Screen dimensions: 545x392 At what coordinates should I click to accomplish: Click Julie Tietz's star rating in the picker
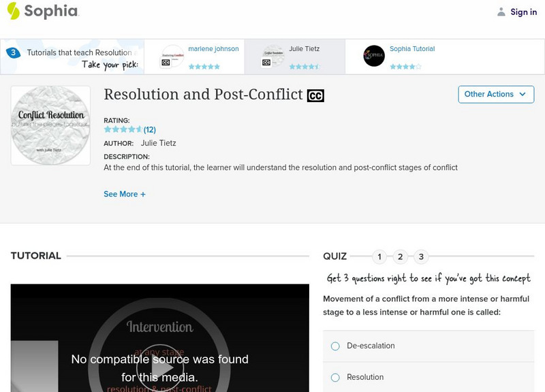pos(305,66)
